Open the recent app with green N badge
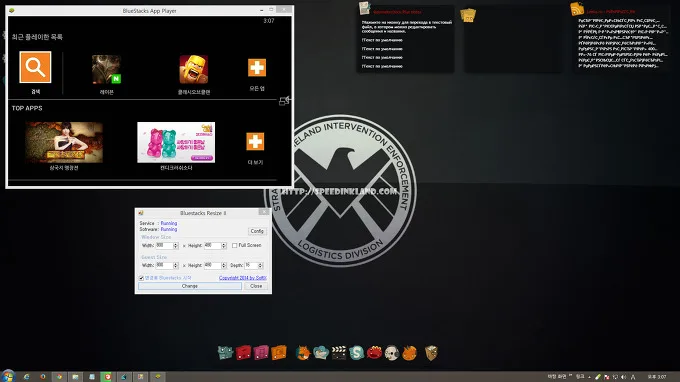This screenshot has height=382, width=680. click(x=106, y=69)
